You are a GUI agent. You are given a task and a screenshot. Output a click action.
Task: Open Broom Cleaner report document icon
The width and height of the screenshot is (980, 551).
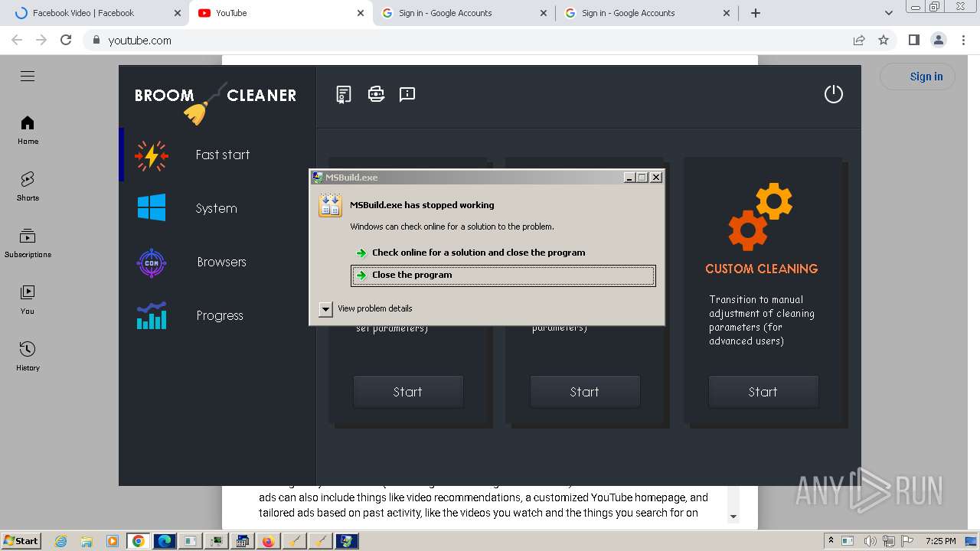click(344, 94)
